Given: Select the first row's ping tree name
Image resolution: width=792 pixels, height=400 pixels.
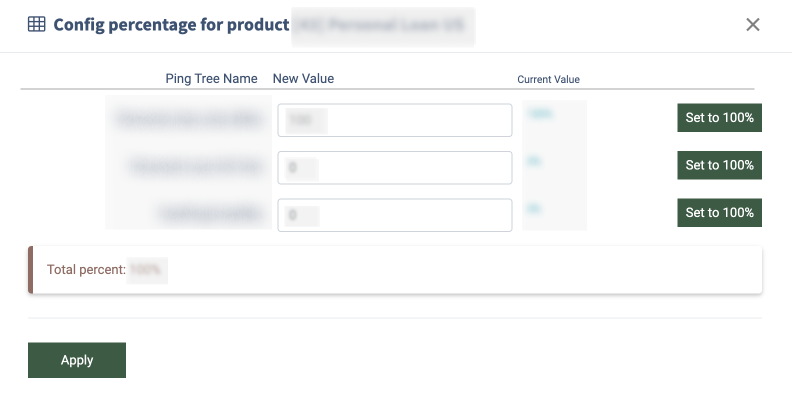Looking at the screenshot, I should coord(188,120).
